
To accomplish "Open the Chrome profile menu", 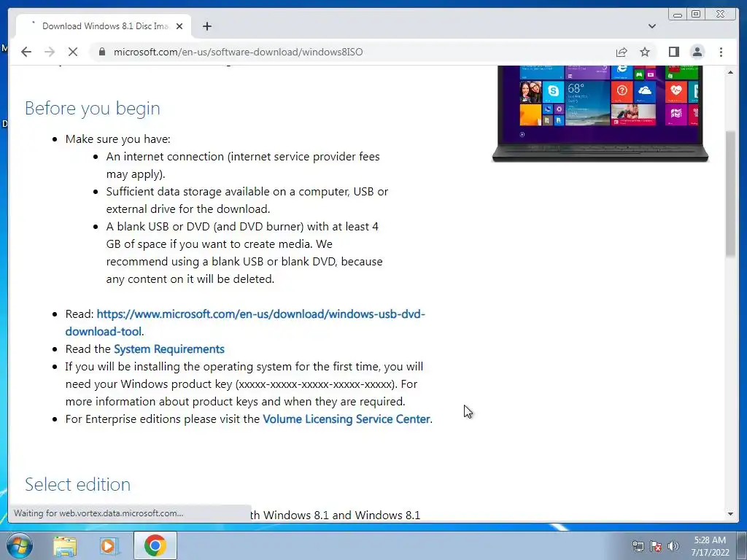I will [x=697, y=52].
